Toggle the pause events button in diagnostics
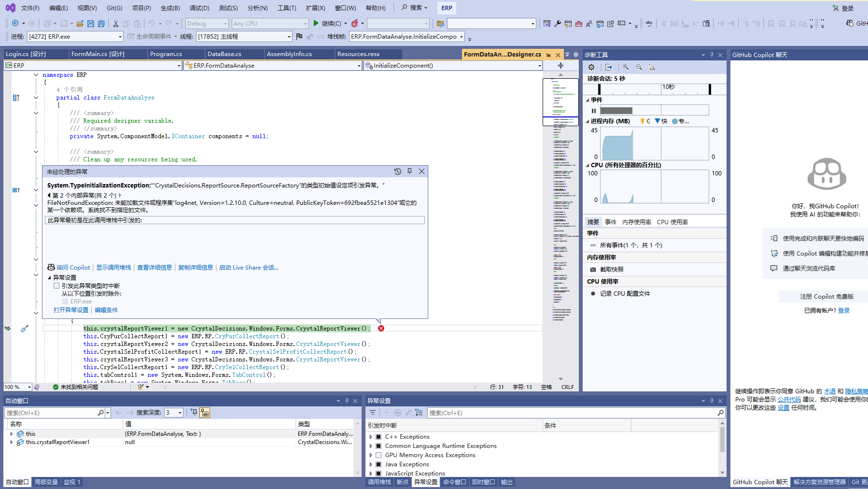The height and width of the screenshot is (489, 868). [594, 111]
